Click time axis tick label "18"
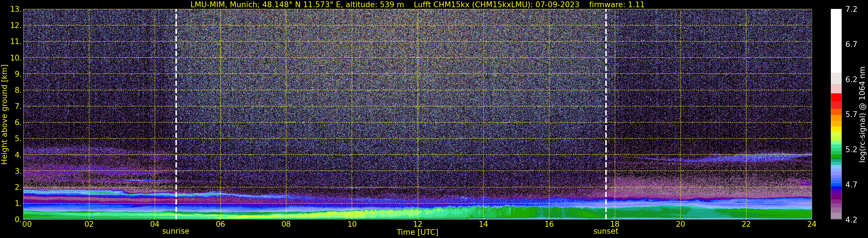This screenshot has height=238, width=868. click(614, 224)
